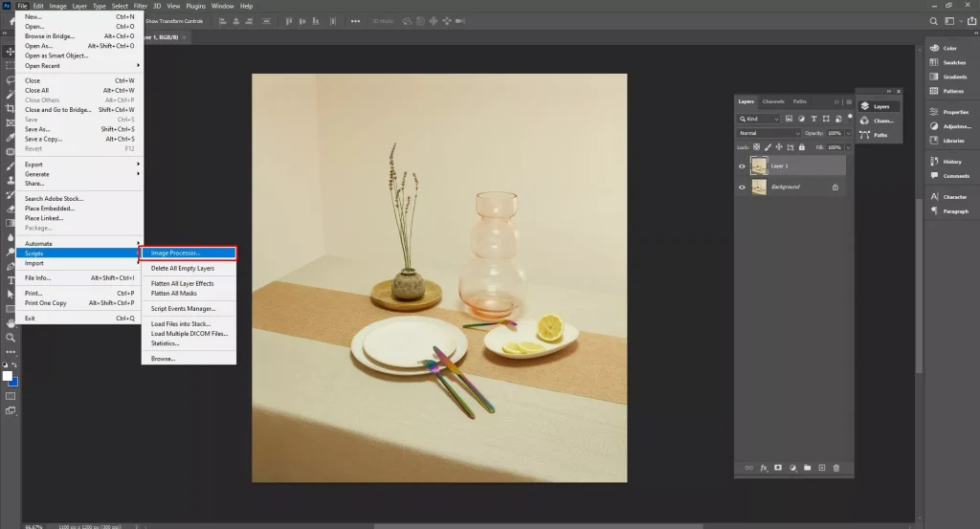The width and height of the screenshot is (980, 529).
Task: Click the Layers button in mini panel
Action: click(879, 106)
